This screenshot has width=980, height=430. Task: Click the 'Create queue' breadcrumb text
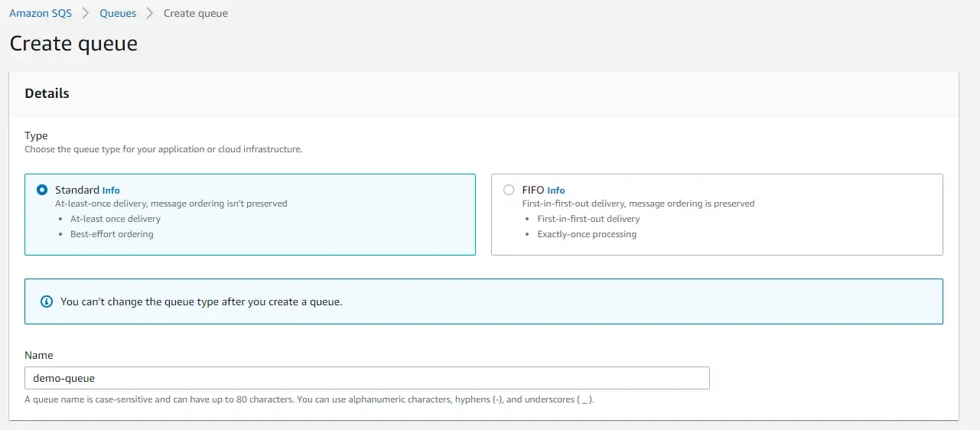pyautogui.click(x=196, y=13)
